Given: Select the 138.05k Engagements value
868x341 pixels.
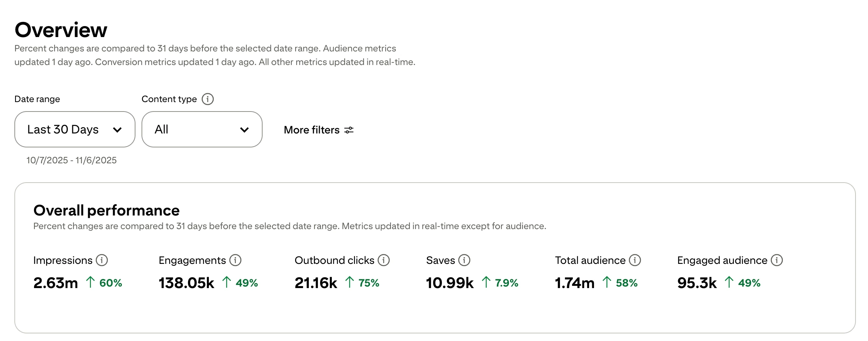Looking at the screenshot, I should [x=186, y=283].
